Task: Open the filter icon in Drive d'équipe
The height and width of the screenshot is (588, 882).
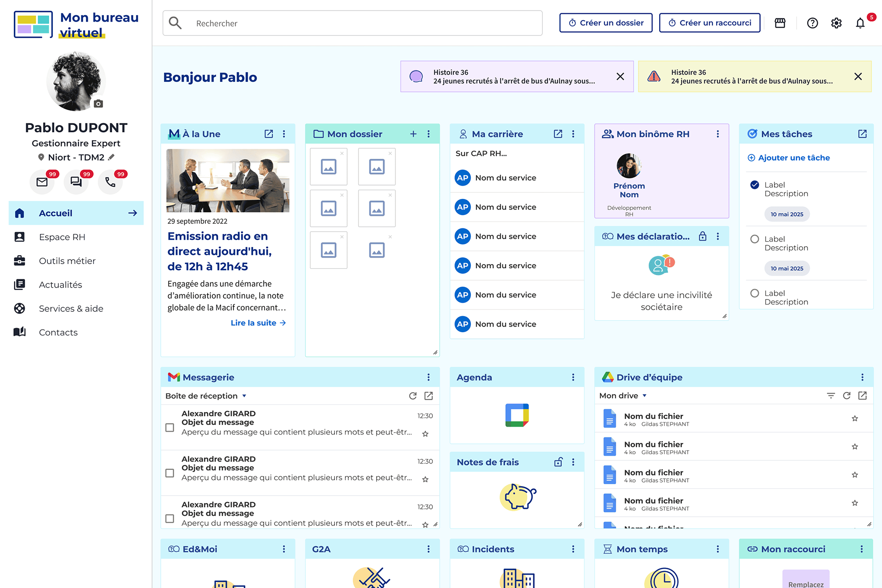Action: pos(831,396)
